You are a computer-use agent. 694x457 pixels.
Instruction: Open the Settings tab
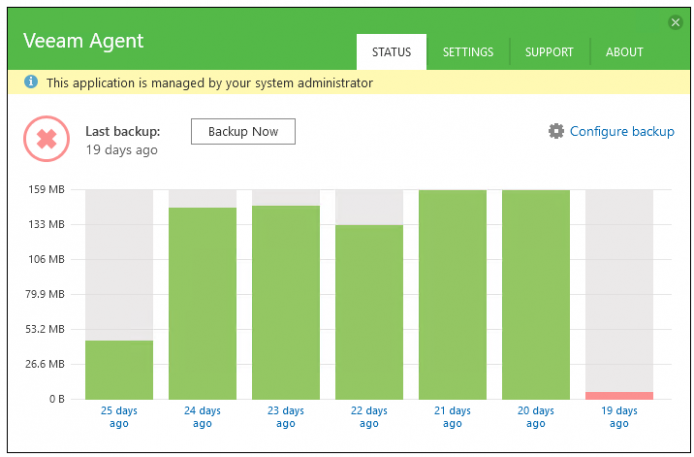click(x=468, y=52)
